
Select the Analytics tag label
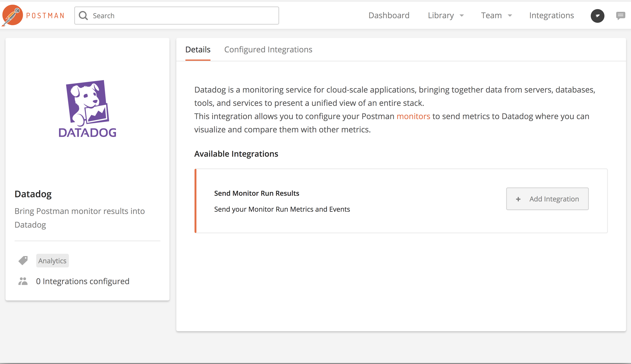coord(52,260)
